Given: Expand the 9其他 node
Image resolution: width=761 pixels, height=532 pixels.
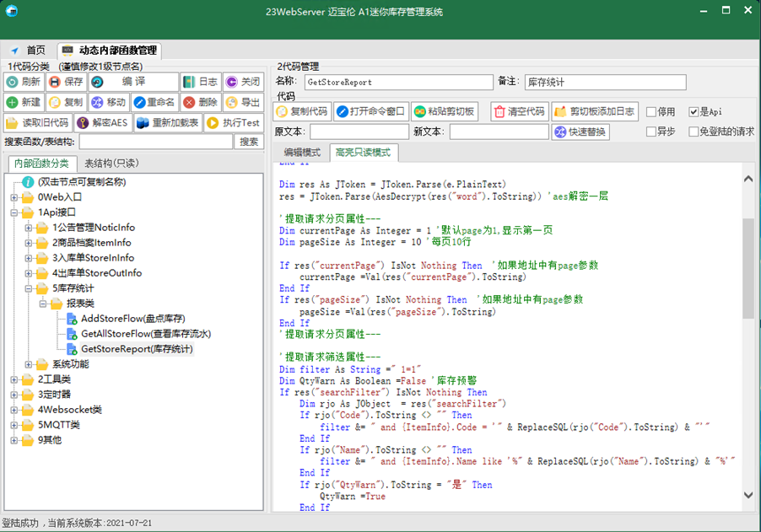Looking at the screenshot, I should coord(14,440).
